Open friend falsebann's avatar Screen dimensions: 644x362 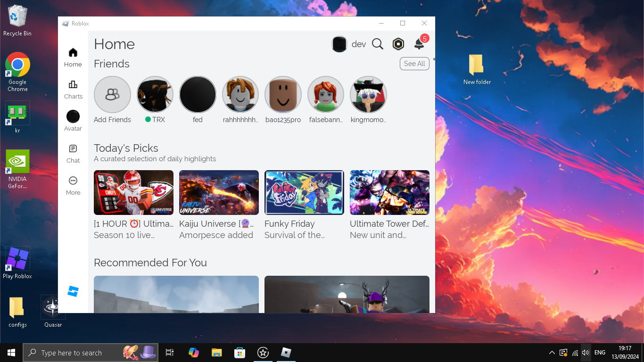pyautogui.click(x=326, y=94)
